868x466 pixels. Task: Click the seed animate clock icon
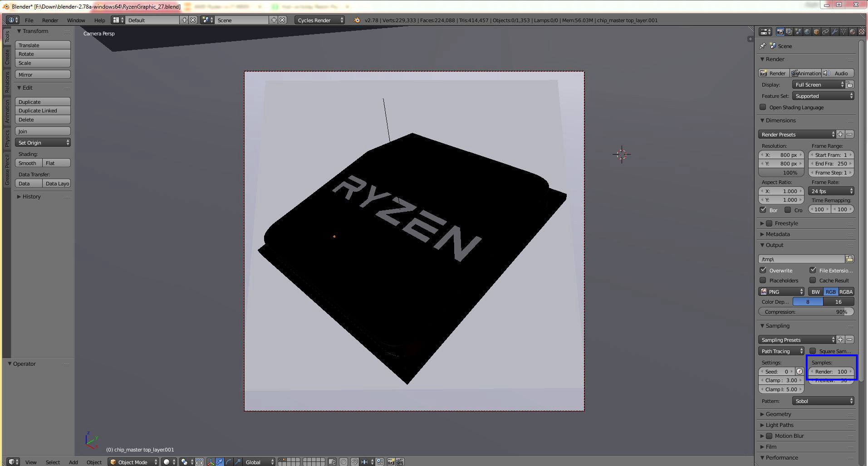point(799,371)
